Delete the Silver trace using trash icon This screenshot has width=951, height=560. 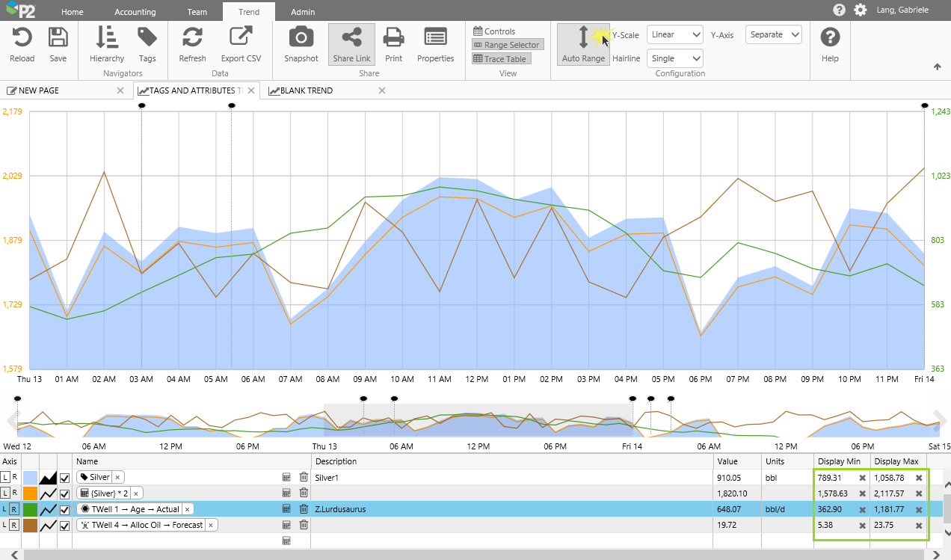point(304,477)
